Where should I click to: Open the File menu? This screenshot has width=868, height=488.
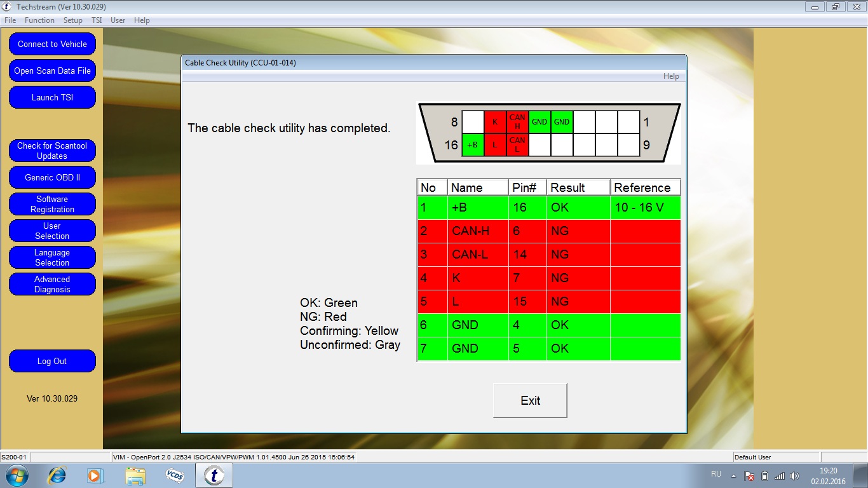pyautogui.click(x=10, y=20)
